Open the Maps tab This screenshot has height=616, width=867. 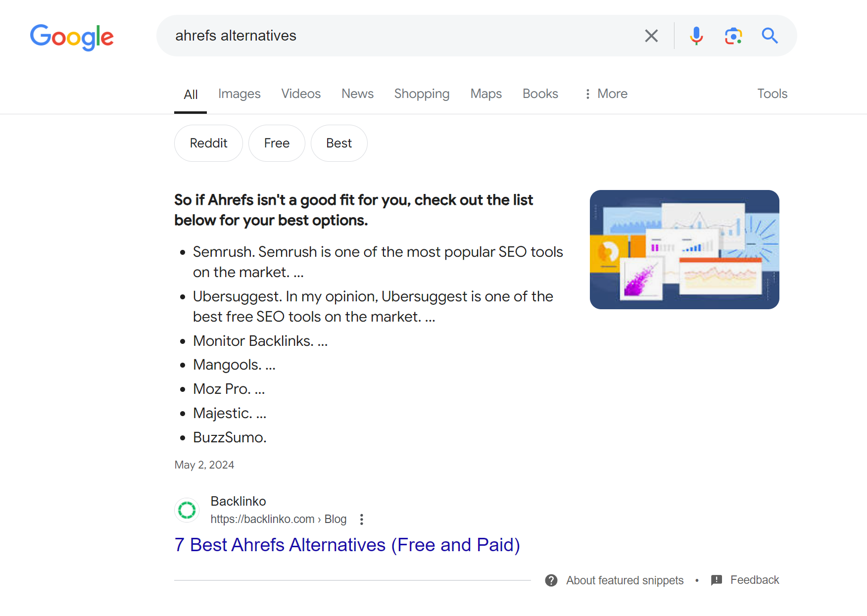[486, 94]
